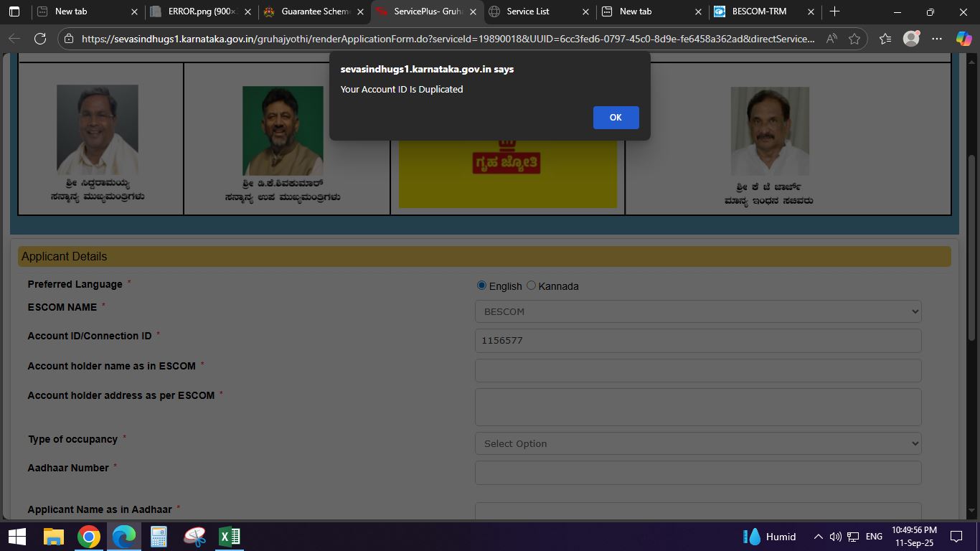Open the Copilot icon in Edge toolbar
Viewport: 980px width, 551px height.
963,39
